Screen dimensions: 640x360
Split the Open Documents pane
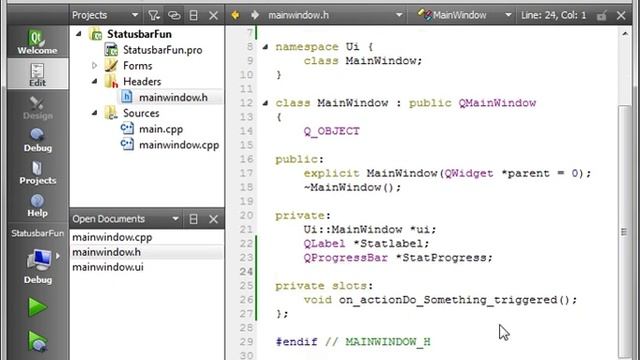pos(193,219)
